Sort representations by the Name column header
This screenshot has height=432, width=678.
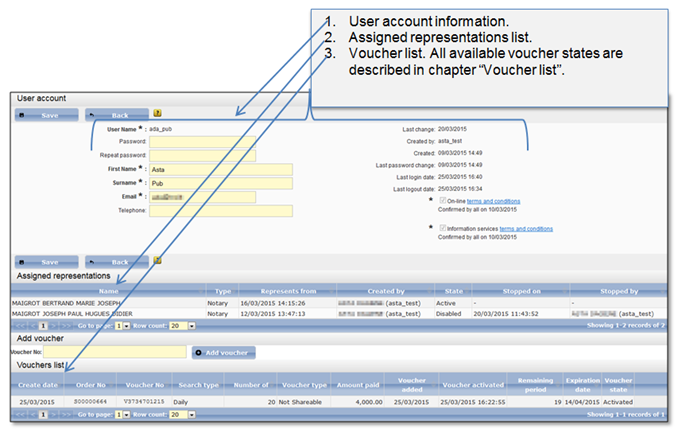point(108,290)
